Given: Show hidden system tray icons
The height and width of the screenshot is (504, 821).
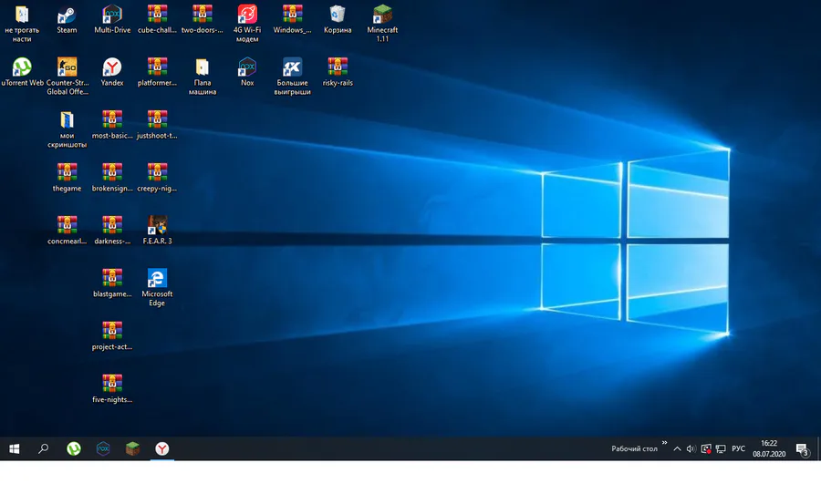Looking at the screenshot, I should [677, 449].
